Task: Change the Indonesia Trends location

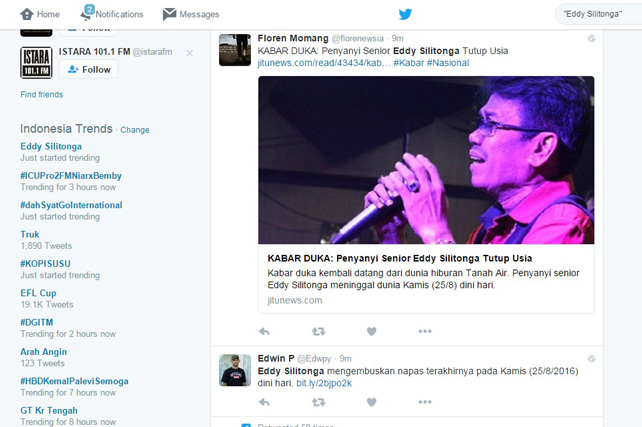Action: (135, 130)
